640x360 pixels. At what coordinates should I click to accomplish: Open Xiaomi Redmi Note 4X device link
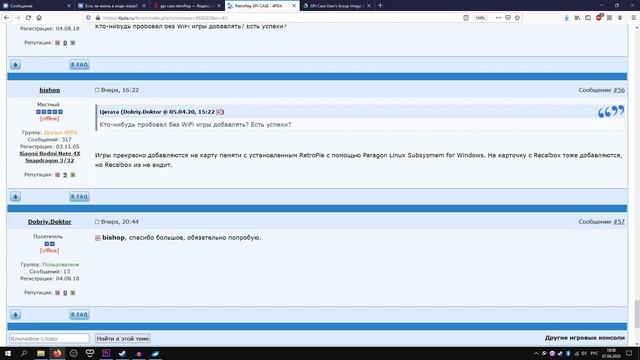[x=50, y=157]
